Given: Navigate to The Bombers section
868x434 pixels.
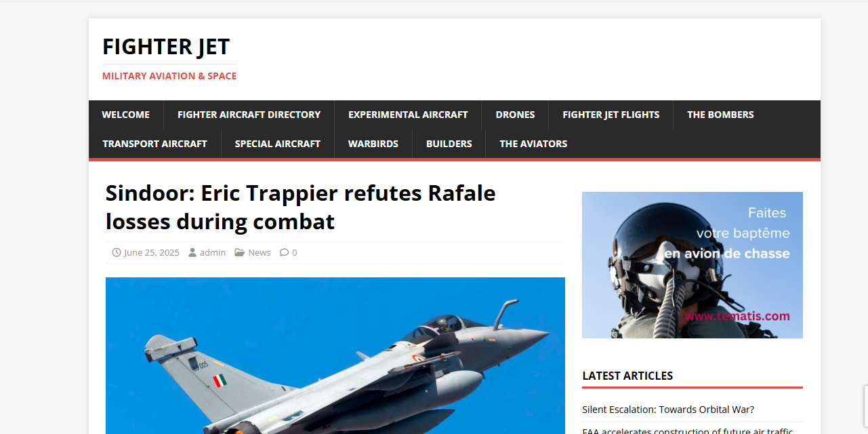Looking at the screenshot, I should pos(720,115).
